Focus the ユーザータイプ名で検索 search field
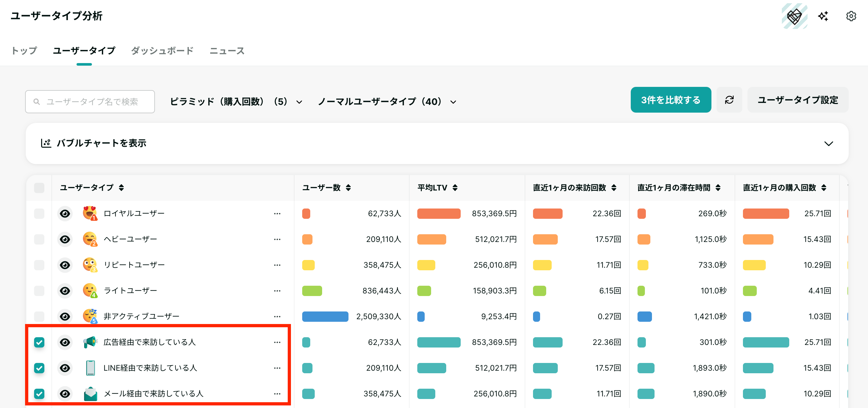Viewport: 868px width, 408px height. (x=90, y=101)
